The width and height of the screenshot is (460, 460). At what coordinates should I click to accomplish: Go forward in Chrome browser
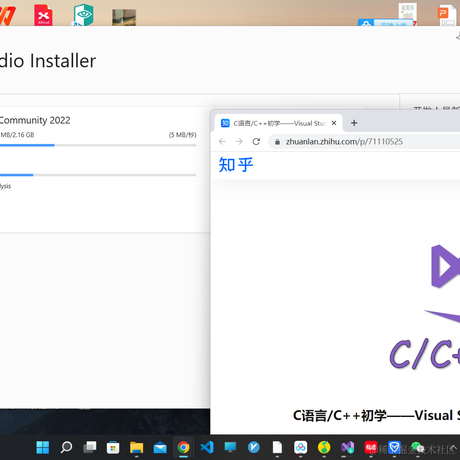click(239, 142)
